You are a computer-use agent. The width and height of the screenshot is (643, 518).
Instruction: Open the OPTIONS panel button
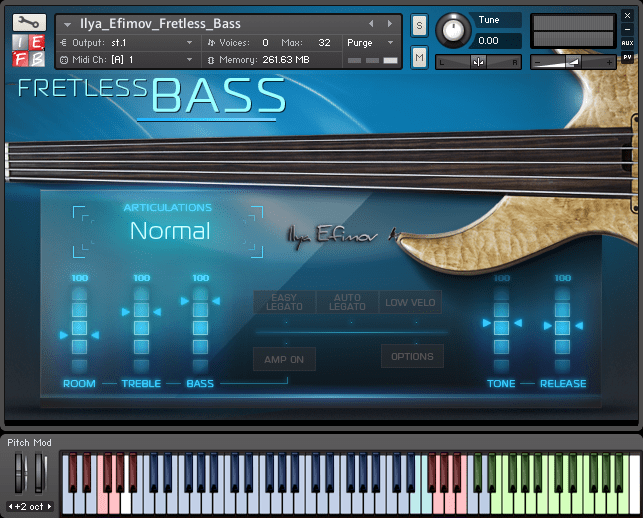(x=412, y=356)
